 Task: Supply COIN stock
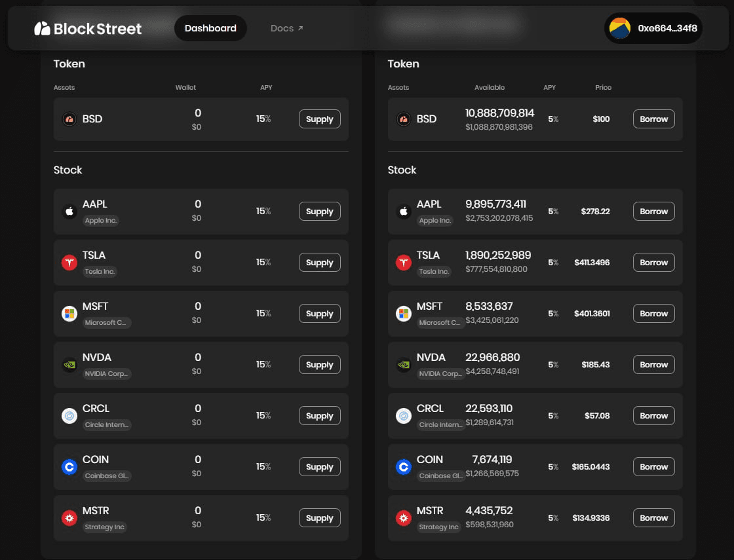coord(320,466)
